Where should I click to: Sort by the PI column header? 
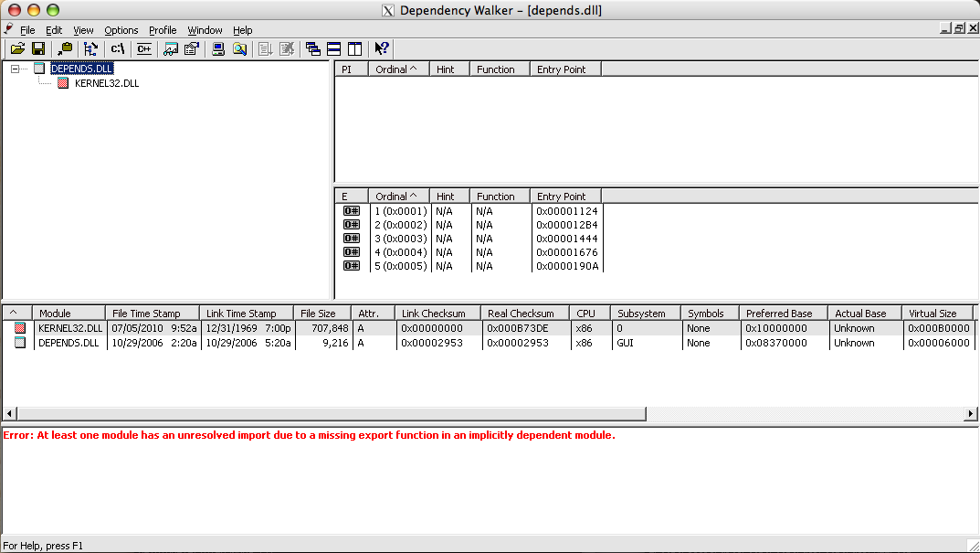(x=352, y=69)
